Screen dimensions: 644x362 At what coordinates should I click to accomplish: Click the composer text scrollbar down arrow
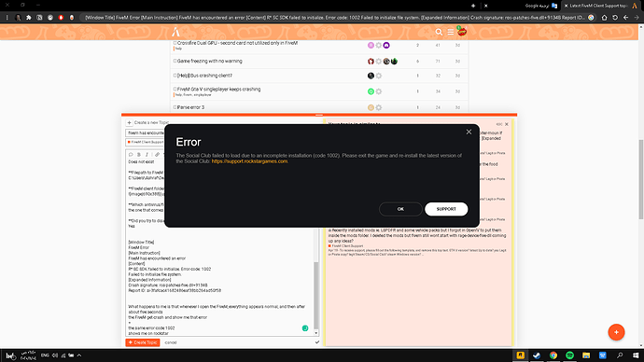316,333
